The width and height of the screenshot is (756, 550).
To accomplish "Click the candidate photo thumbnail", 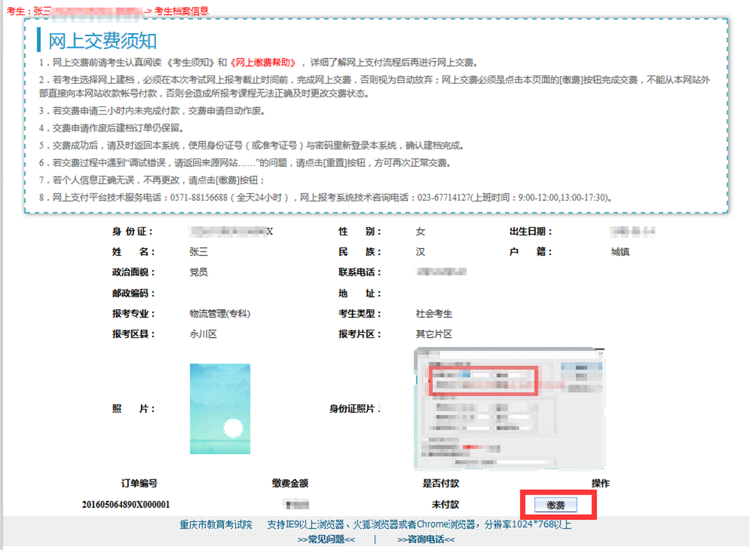I will coord(220,409).
